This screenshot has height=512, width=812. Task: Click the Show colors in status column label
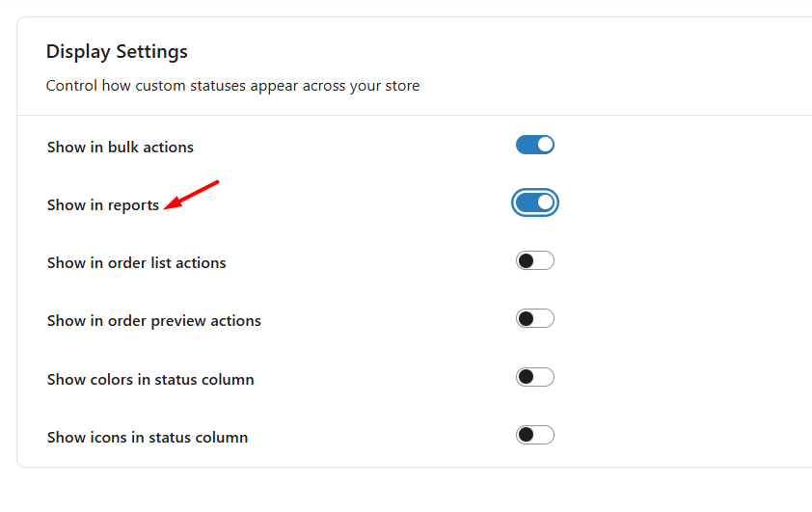150,380
